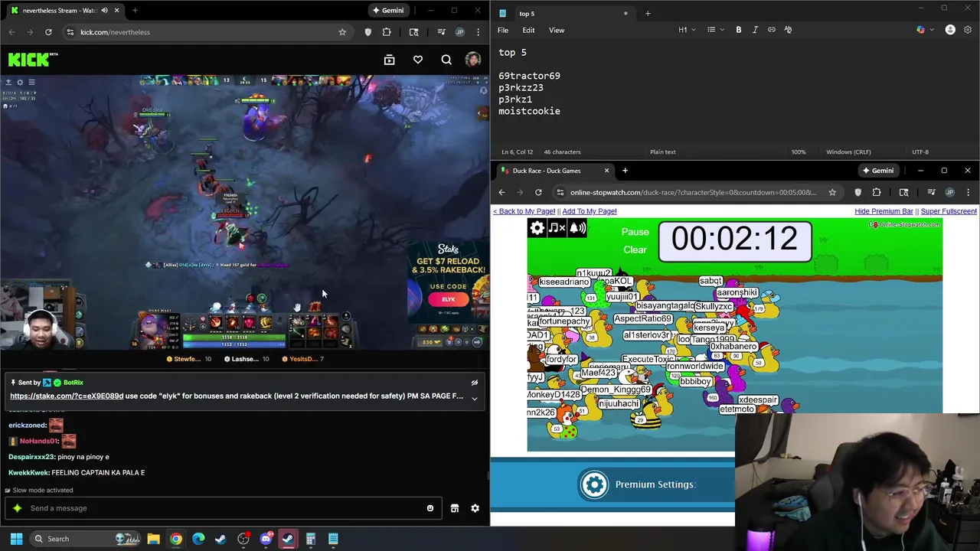Click Add To My Page link
This screenshot has height=551, width=980.
click(x=589, y=211)
